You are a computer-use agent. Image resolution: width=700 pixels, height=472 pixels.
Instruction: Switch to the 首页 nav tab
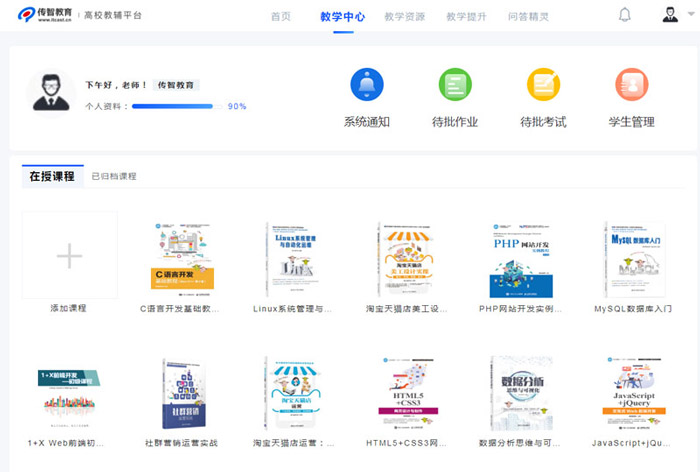click(x=281, y=17)
